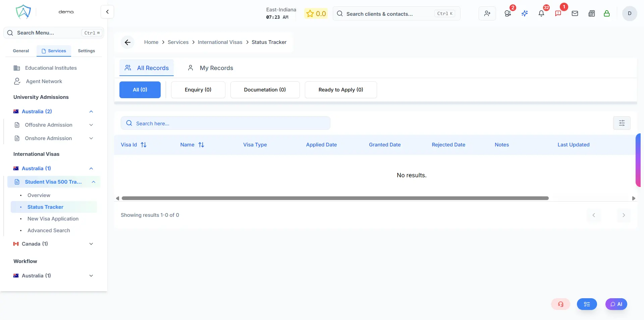
Task: Select the Ready to Apply filter button
Action: click(341, 89)
